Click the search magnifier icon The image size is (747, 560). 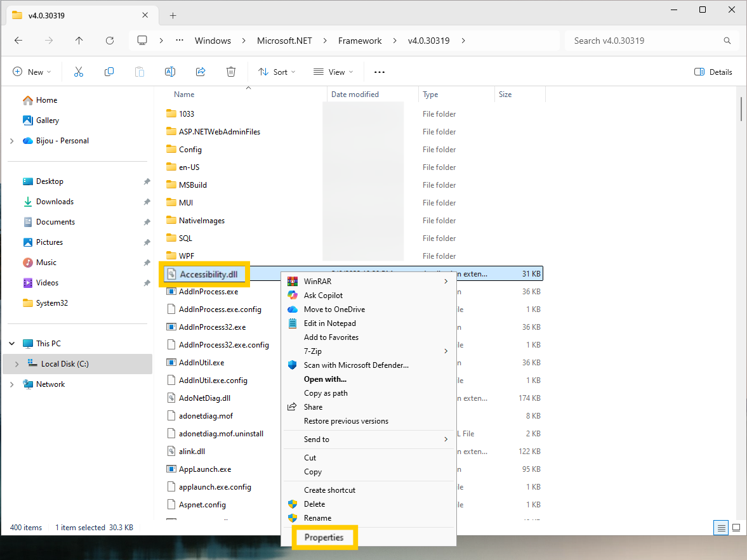(x=727, y=41)
